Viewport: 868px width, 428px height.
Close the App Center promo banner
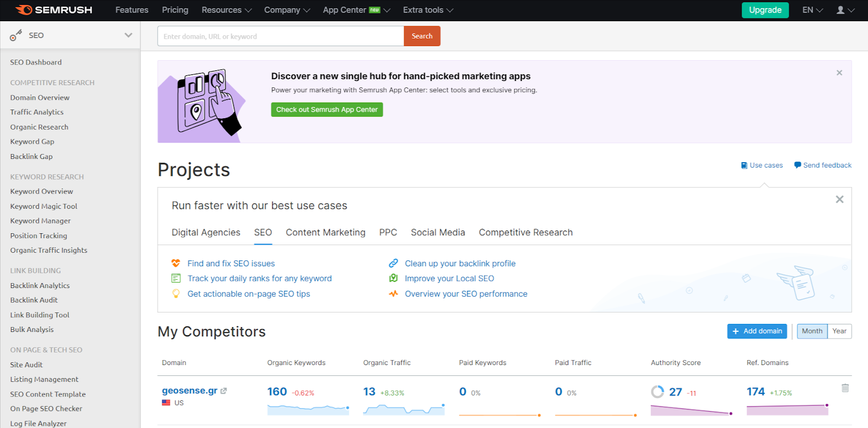click(x=839, y=73)
